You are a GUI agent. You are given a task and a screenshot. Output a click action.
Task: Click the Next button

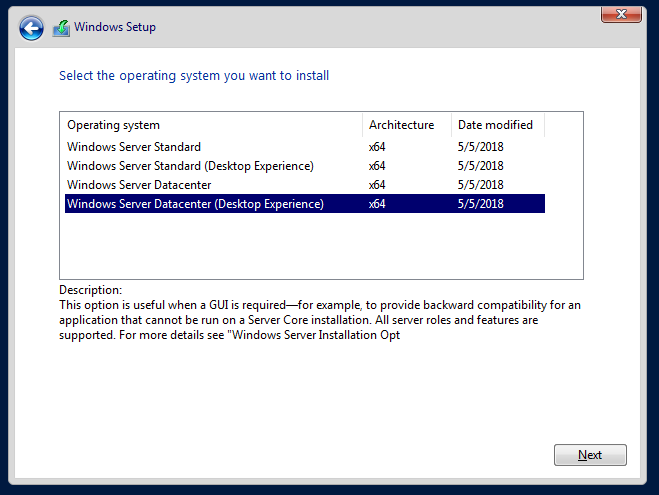[x=590, y=455]
